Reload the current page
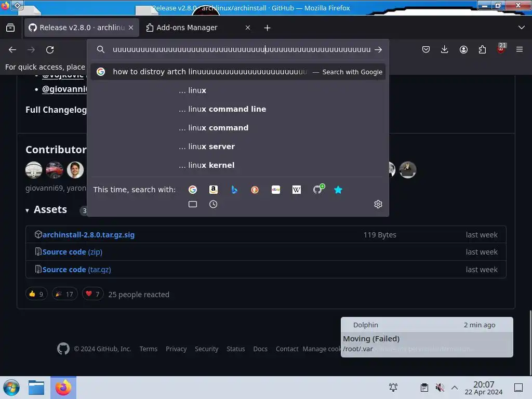 click(x=50, y=49)
